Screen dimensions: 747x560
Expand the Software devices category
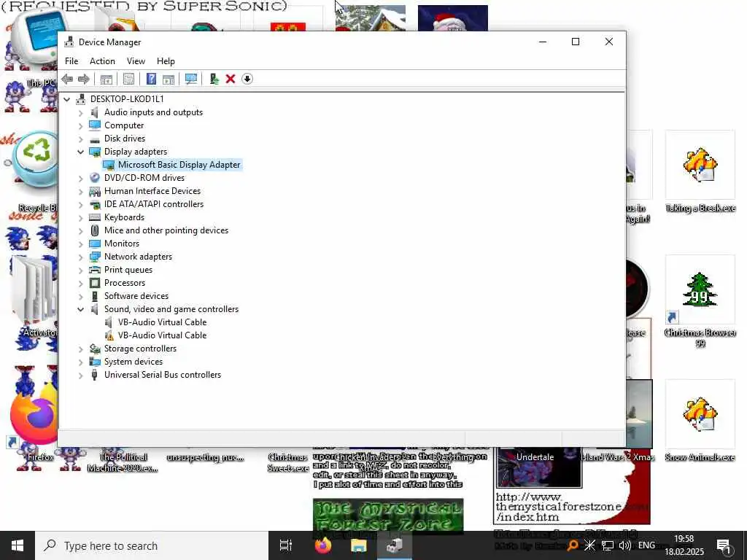click(80, 296)
